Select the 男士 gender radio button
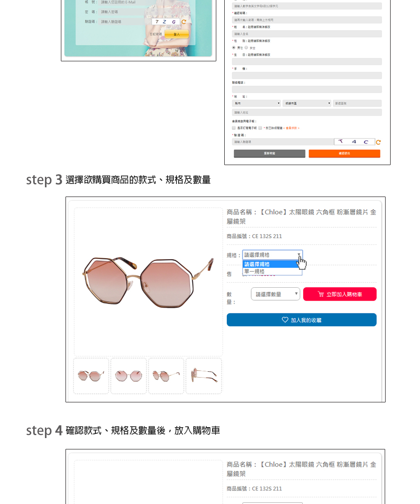 click(234, 48)
